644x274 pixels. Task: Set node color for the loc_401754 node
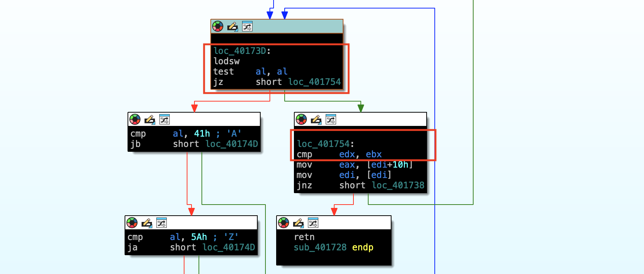pyautogui.click(x=301, y=119)
